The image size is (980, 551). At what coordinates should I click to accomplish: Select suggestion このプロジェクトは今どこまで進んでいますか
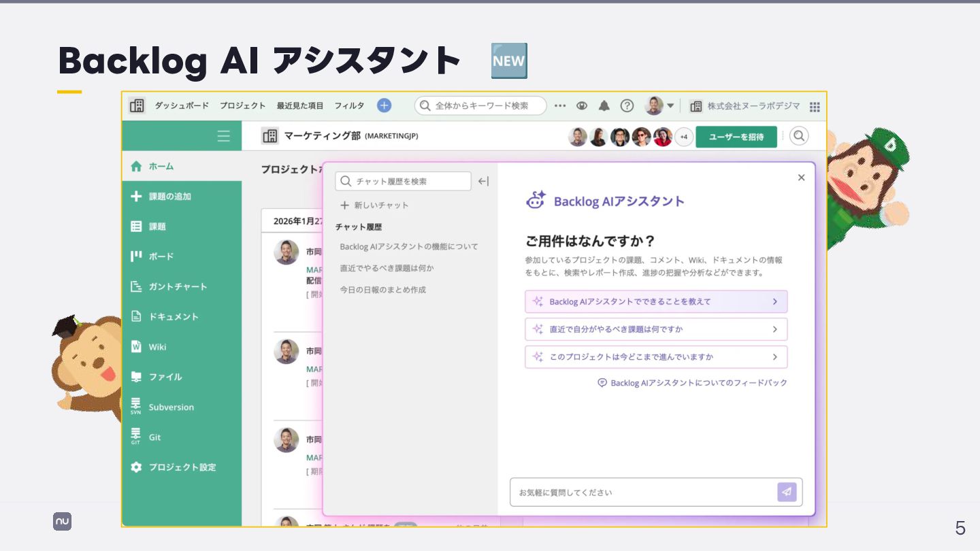tap(656, 356)
